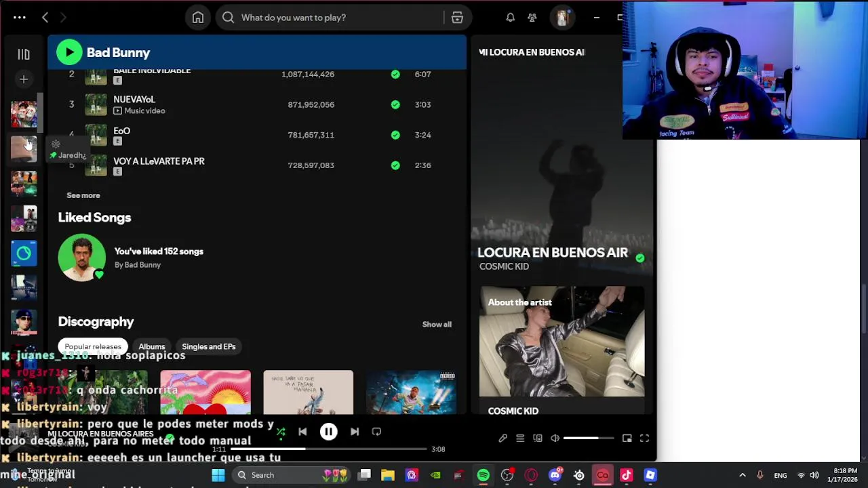Select the Singles and EPs filter chip
868x488 pixels.
pos(209,346)
